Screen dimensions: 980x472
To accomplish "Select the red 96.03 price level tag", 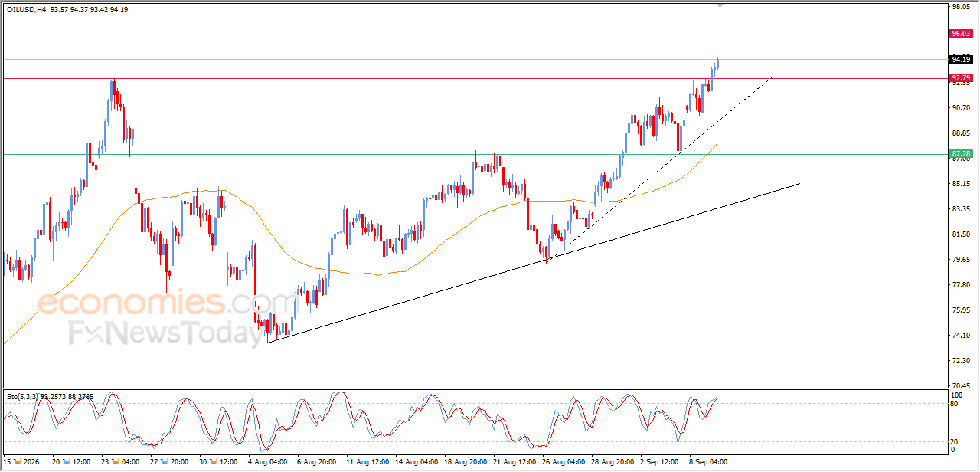I will click(x=961, y=34).
